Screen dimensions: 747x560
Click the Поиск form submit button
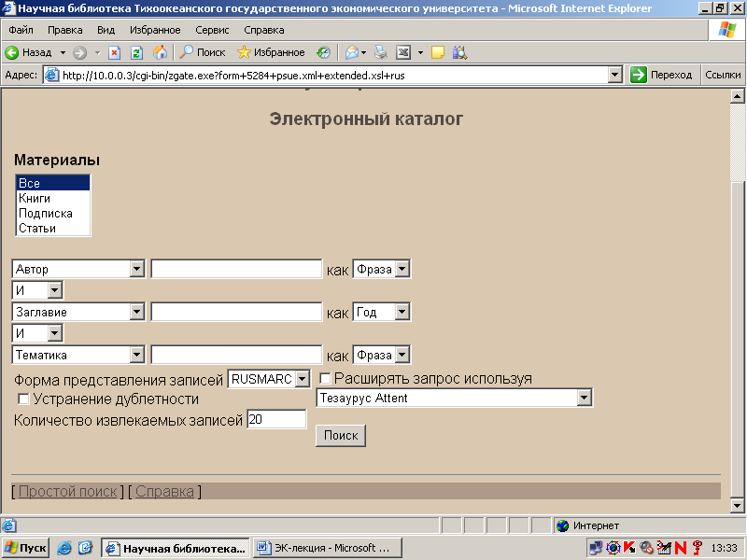click(x=341, y=435)
